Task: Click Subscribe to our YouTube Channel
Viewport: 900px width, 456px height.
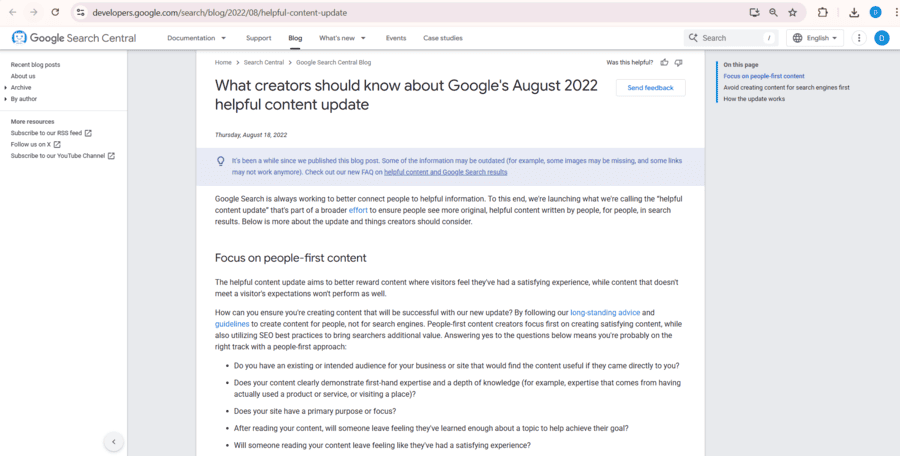Action: (58, 156)
